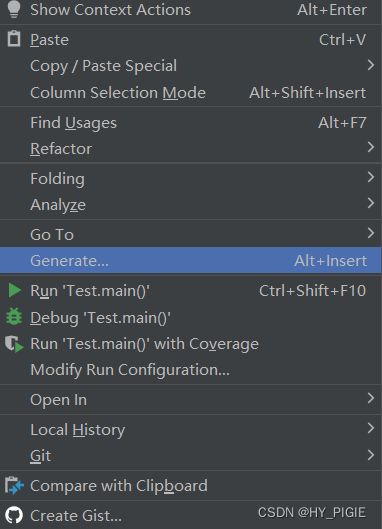Expand the Go To submenu arrow
The width and height of the screenshot is (382, 529).
[371, 233]
